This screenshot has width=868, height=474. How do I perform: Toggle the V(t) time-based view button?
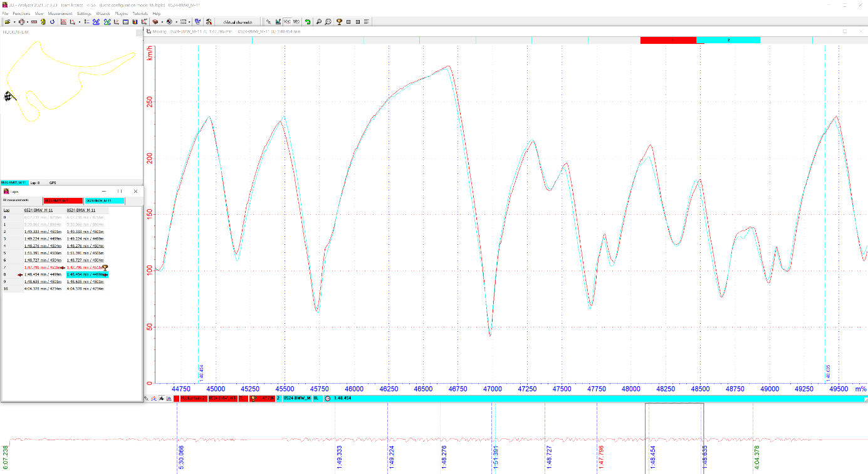click(296, 21)
